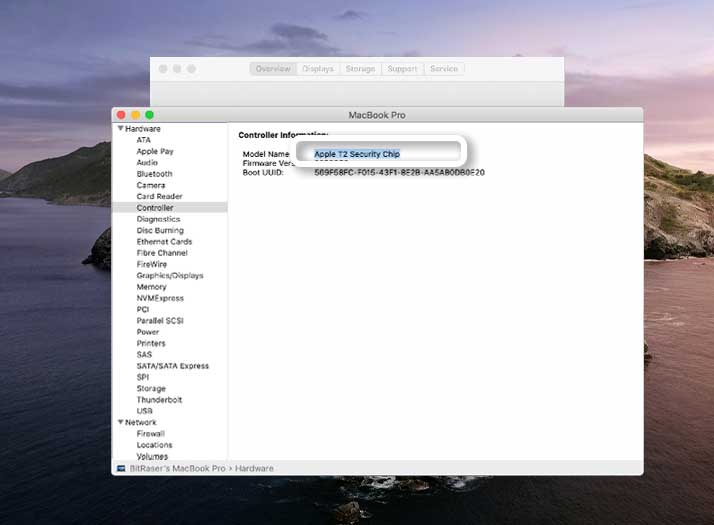
Task: Open Storage tab in About This Mac window
Action: tap(360, 69)
